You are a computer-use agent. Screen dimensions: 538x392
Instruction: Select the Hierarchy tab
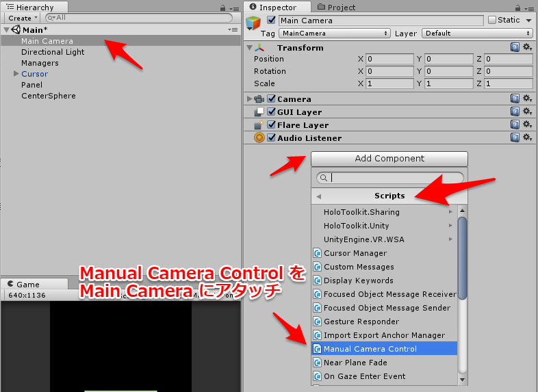(x=34, y=8)
